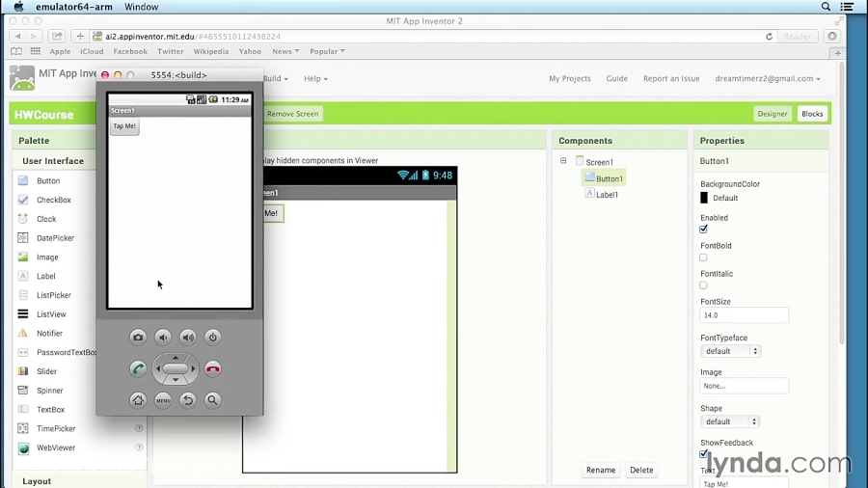
Task: Select the WebViewer palette component
Action: (x=55, y=447)
